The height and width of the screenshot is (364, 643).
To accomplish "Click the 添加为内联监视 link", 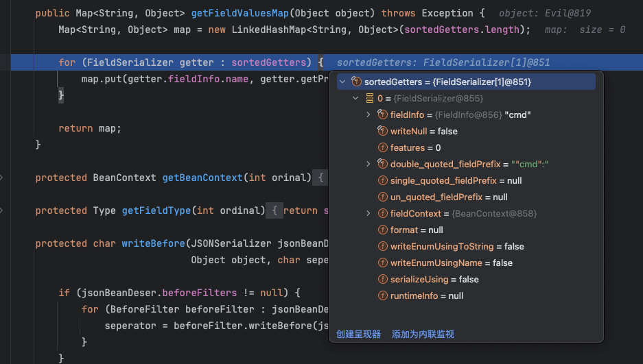I will click(423, 335).
